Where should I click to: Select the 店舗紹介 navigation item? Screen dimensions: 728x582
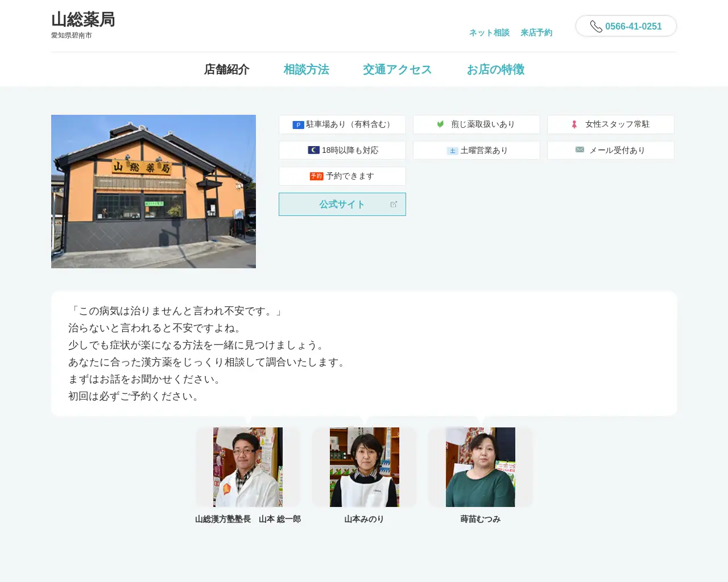tap(227, 69)
